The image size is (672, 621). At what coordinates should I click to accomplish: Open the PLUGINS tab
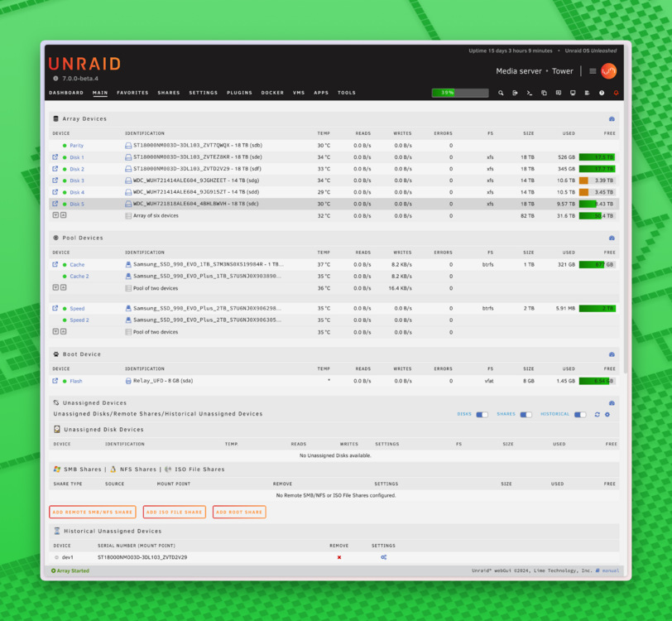[x=239, y=93]
